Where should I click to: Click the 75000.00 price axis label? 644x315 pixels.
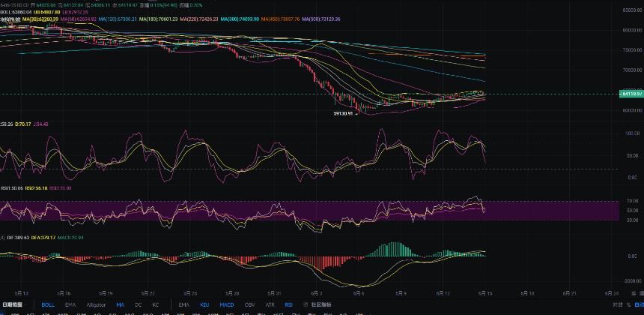[632, 50]
